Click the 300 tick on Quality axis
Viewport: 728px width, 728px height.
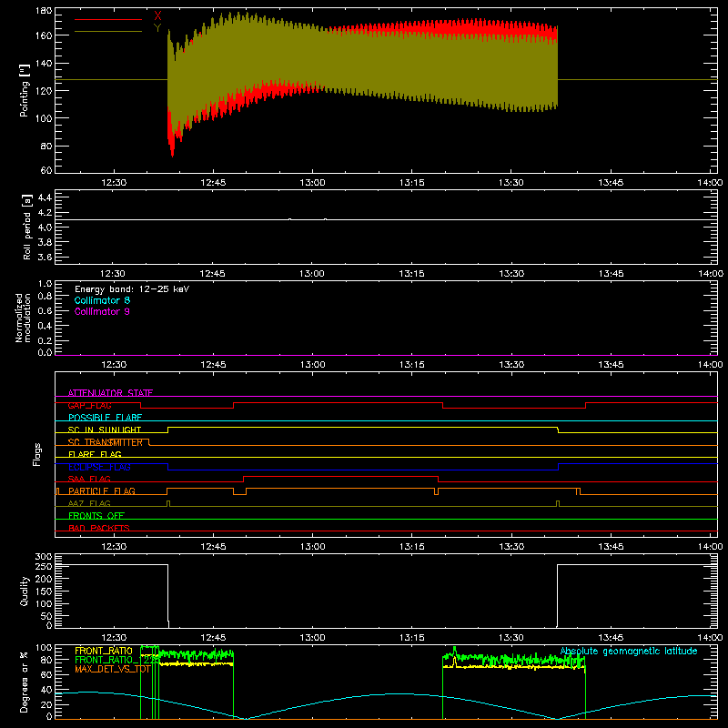[44, 557]
